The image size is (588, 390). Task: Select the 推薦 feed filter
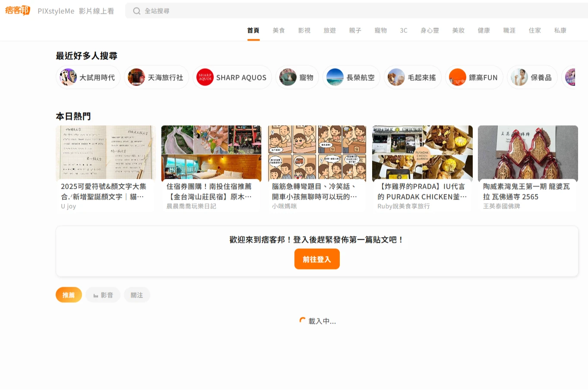point(69,295)
